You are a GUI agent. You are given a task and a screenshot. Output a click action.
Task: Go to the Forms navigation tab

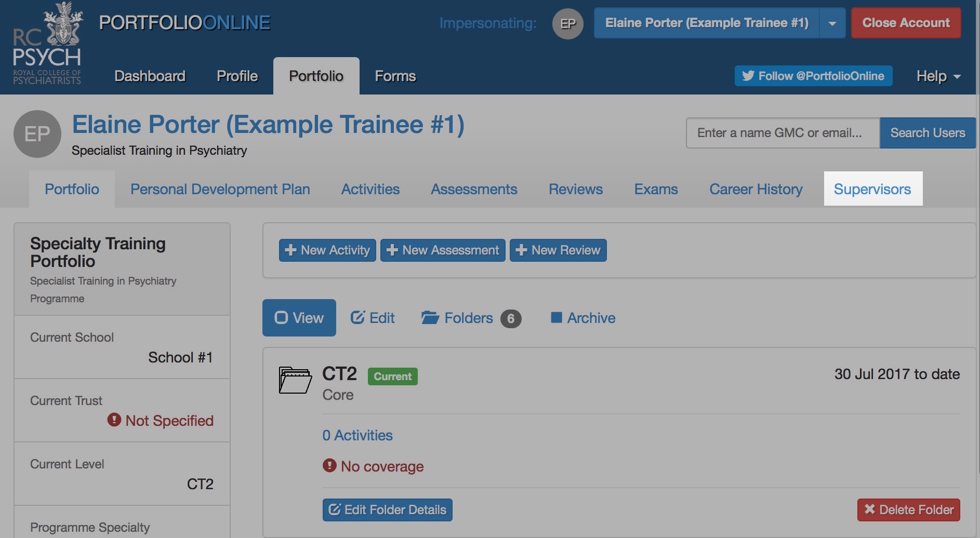[395, 76]
